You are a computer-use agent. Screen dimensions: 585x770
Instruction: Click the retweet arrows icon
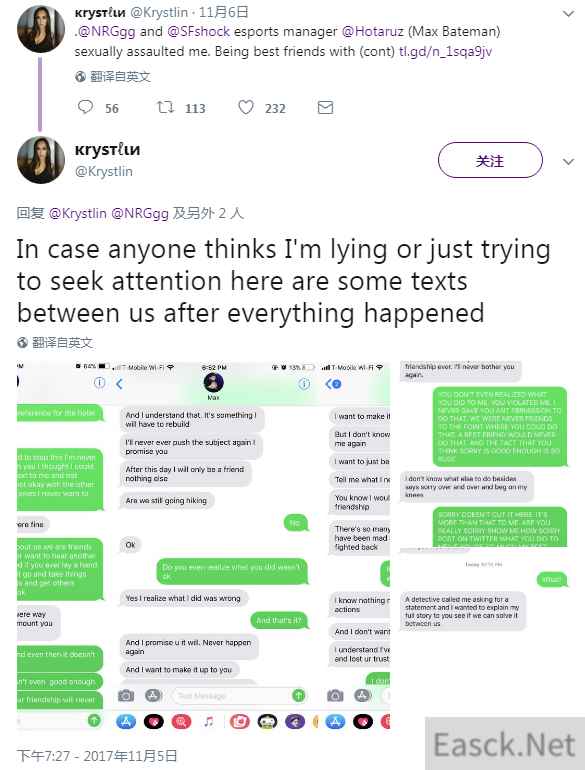coord(165,107)
